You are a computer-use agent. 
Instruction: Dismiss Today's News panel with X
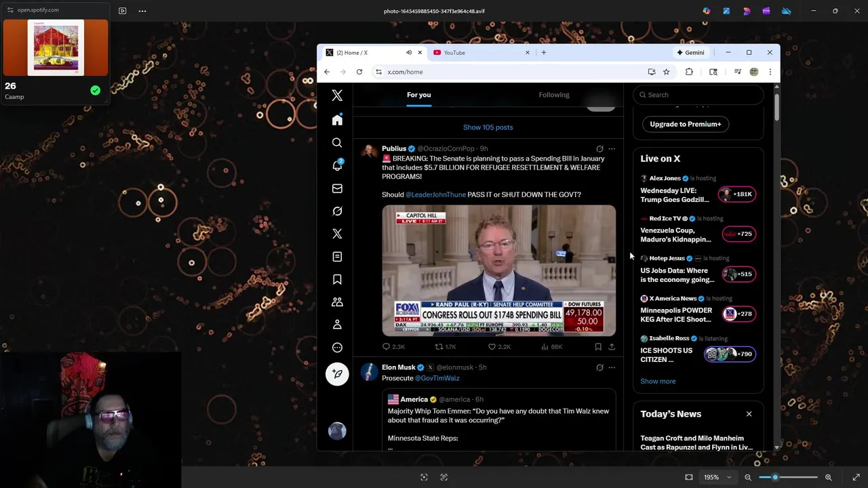pos(749,414)
